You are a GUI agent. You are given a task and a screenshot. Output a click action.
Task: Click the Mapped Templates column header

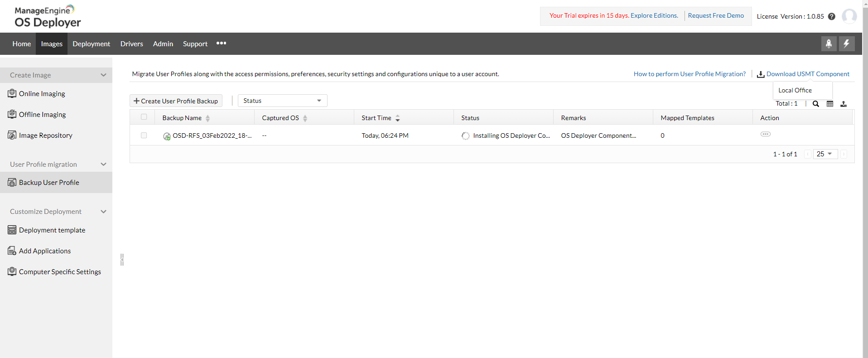pyautogui.click(x=687, y=118)
